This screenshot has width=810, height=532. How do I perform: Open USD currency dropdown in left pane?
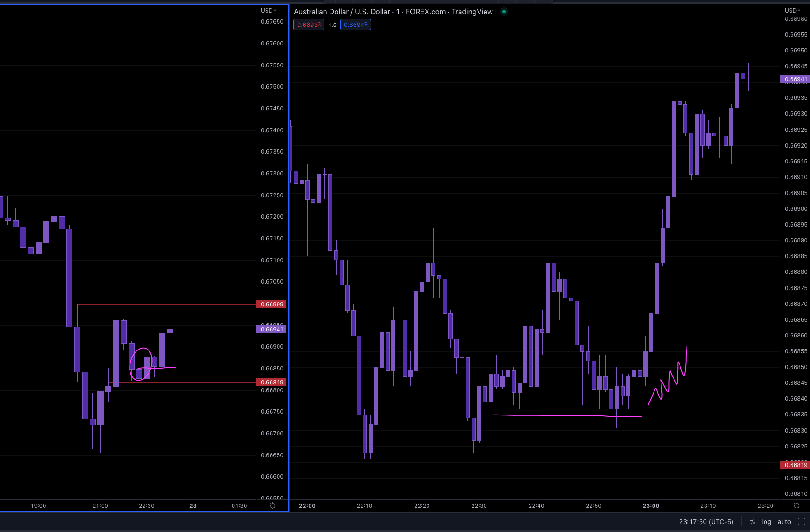[268, 10]
